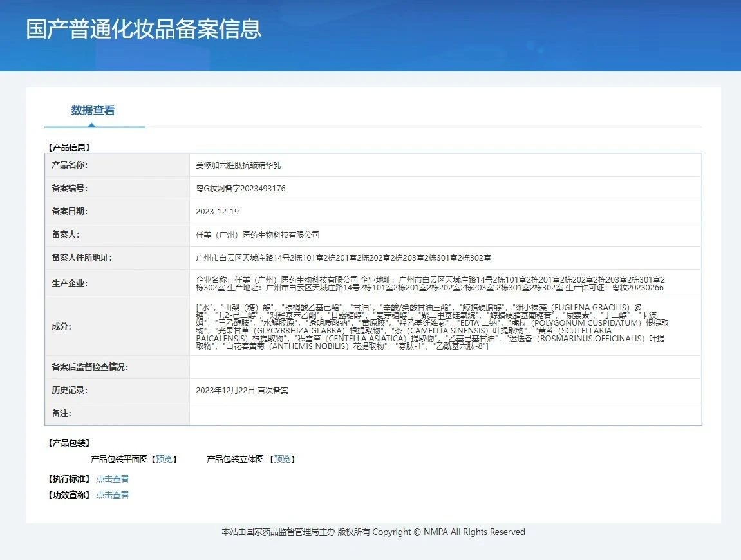Open 预览 link for 产品包装平面图
Viewport: 741px width, 560px height.
tap(164, 459)
